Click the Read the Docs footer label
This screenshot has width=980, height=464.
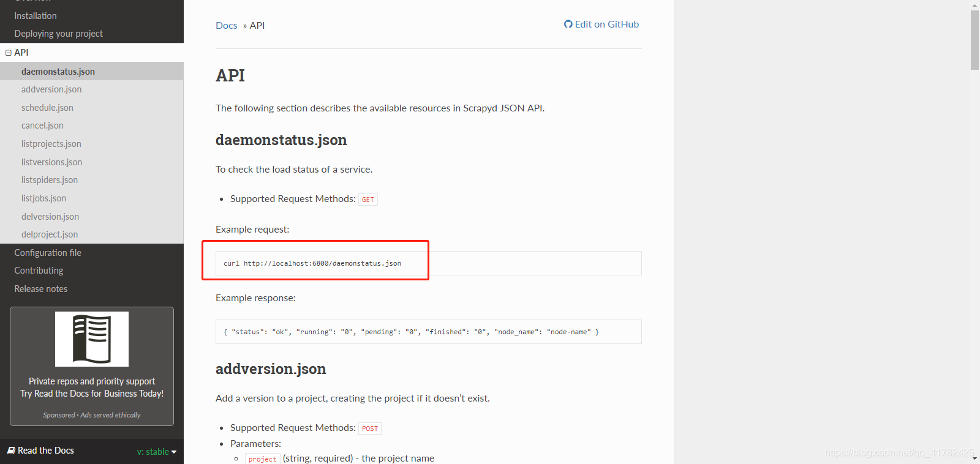click(x=46, y=451)
